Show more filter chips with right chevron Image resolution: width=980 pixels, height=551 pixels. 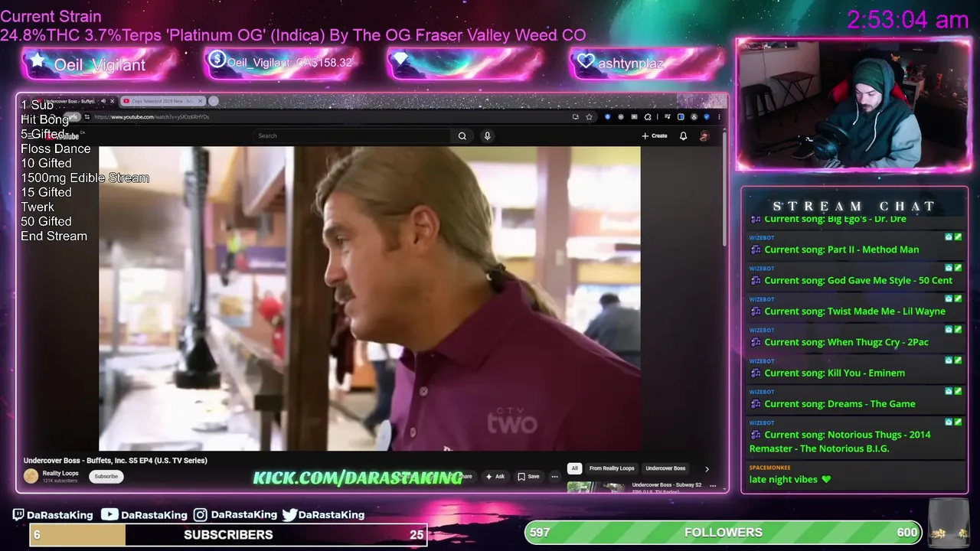click(707, 469)
